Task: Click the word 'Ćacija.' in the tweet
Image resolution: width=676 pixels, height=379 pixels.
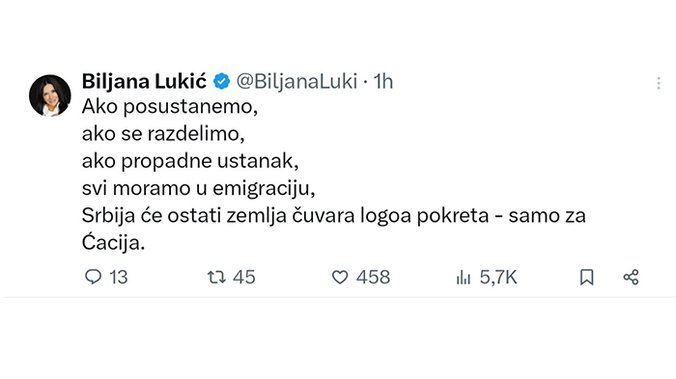Action: tap(113, 242)
